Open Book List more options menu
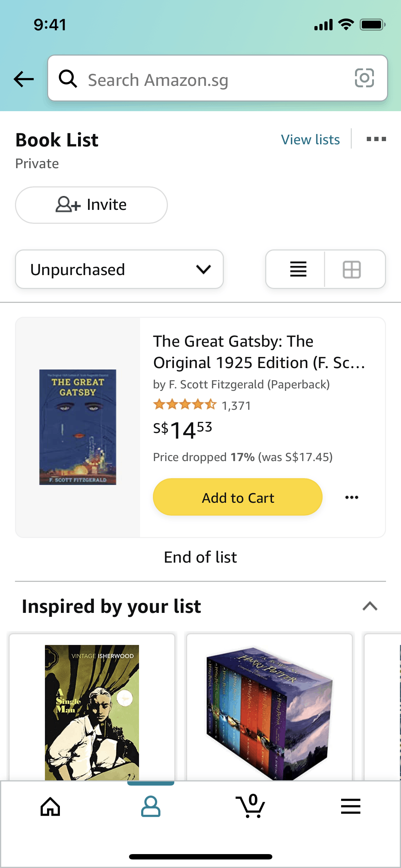401x868 pixels. click(x=376, y=139)
